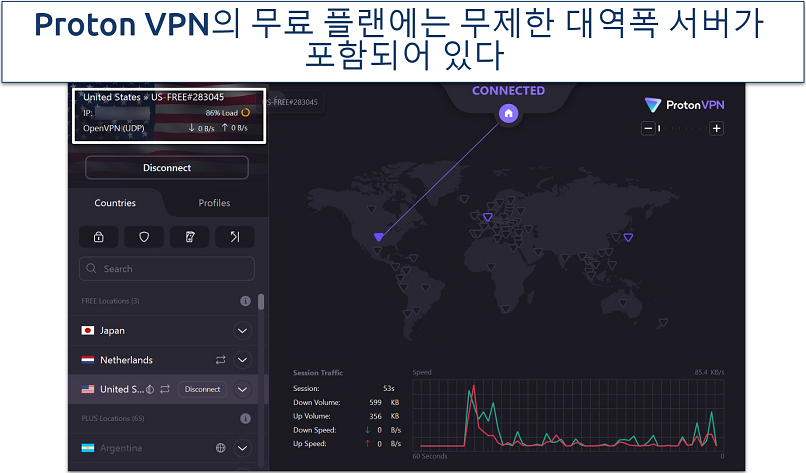Zoom in the map with plus button
The image size is (806, 473).
(716, 128)
